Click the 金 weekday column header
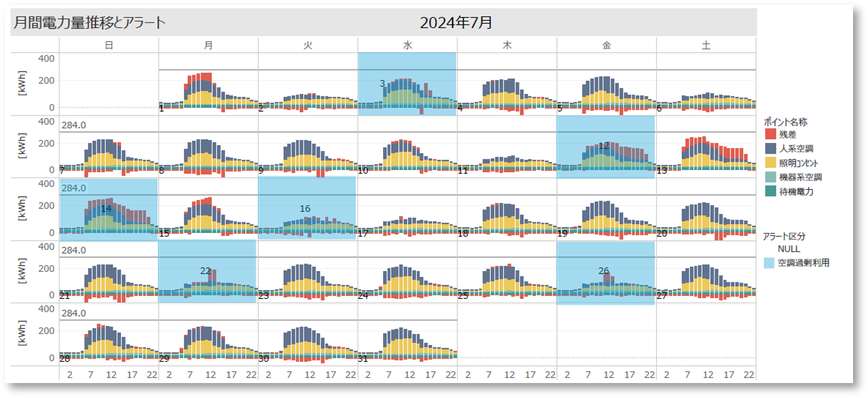This screenshot has height=398, width=868. [x=607, y=45]
